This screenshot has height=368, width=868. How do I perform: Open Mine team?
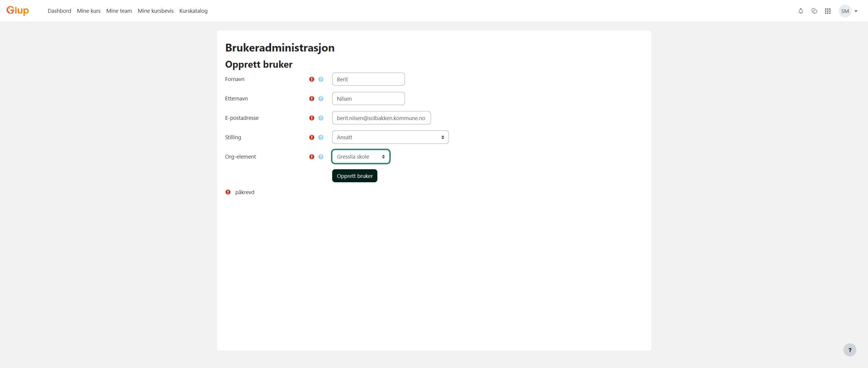tap(119, 11)
